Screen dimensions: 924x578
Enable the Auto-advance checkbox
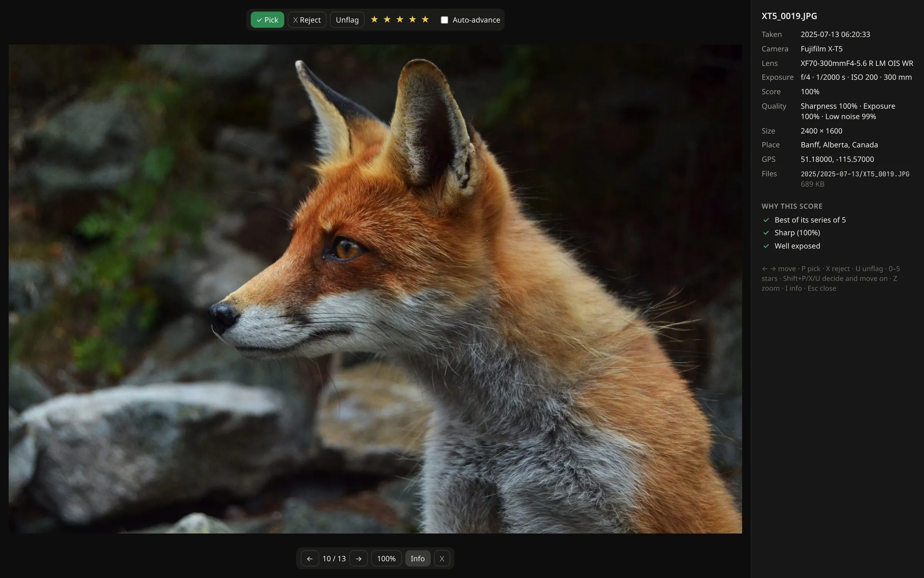click(x=444, y=20)
